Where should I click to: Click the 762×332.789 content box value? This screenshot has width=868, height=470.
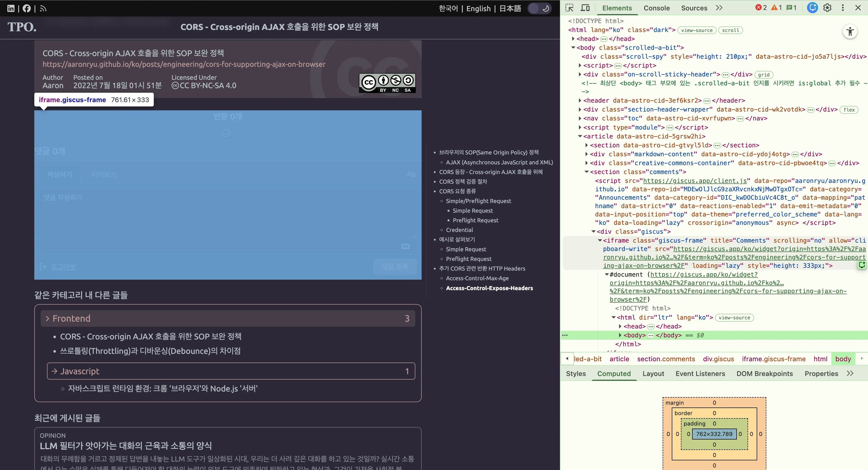pyautogui.click(x=714, y=434)
